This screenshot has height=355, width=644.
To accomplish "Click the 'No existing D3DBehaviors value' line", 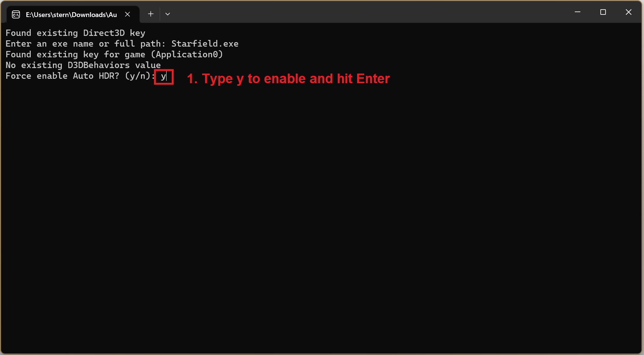I will pos(83,65).
